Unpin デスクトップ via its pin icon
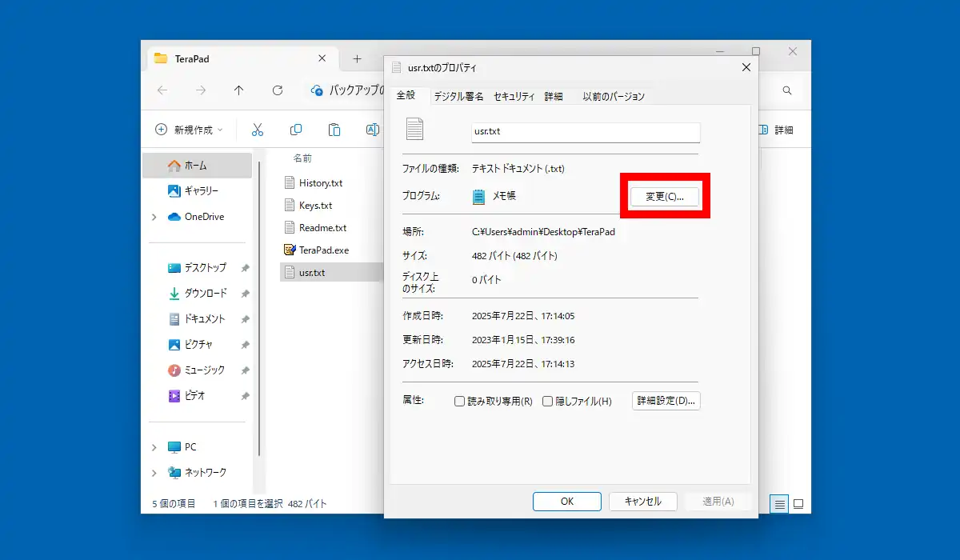The width and height of the screenshot is (960, 560). tap(245, 268)
